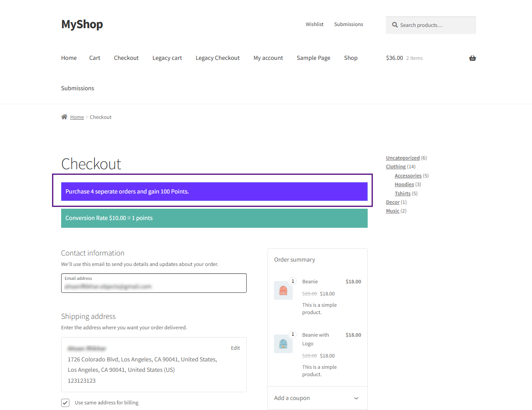Click the Home breadcrumb link
Viewport: 532px width, 410px height.
coord(77,117)
